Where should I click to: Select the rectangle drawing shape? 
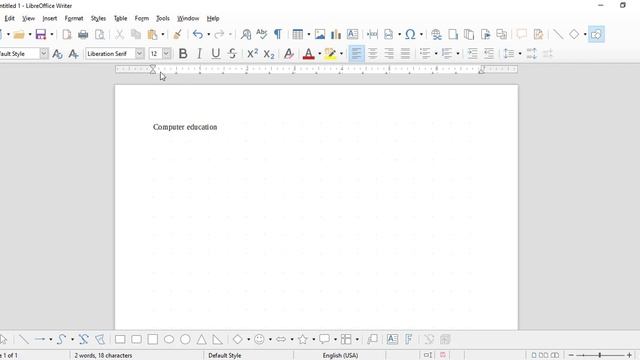pyautogui.click(x=120, y=339)
